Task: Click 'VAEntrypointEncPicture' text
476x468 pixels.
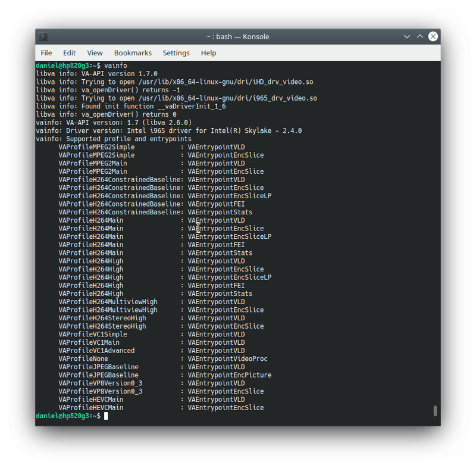Action: (230, 375)
